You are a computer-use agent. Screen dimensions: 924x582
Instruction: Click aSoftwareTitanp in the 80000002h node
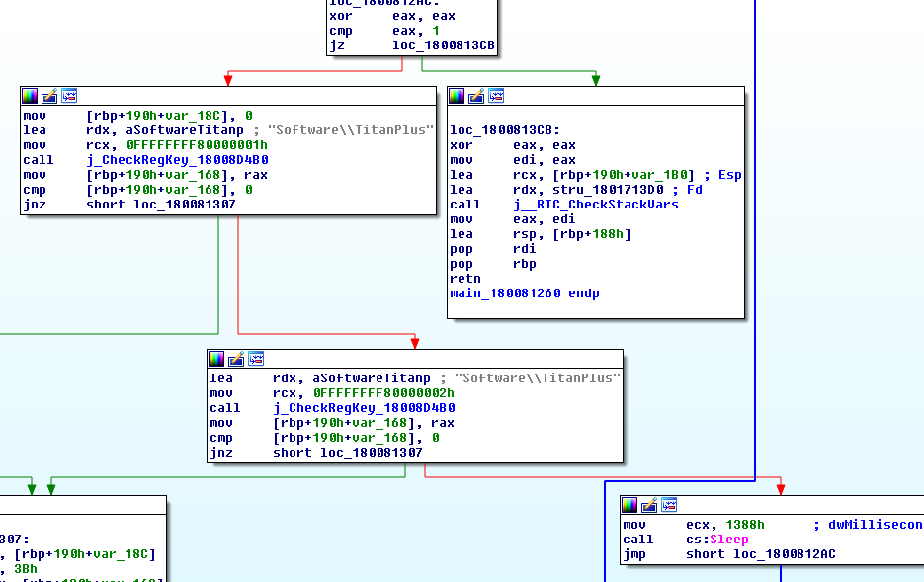(x=372, y=378)
